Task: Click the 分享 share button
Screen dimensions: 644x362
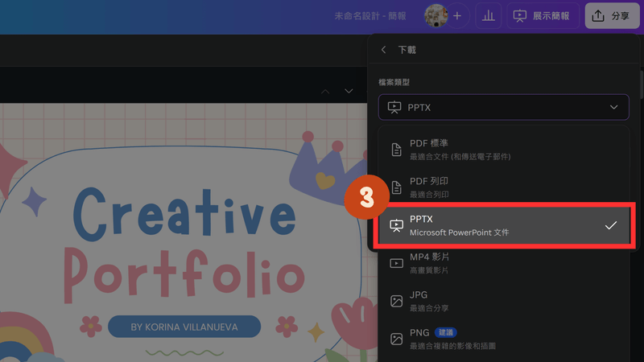Action: pyautogui.click(x=612, y=15)
